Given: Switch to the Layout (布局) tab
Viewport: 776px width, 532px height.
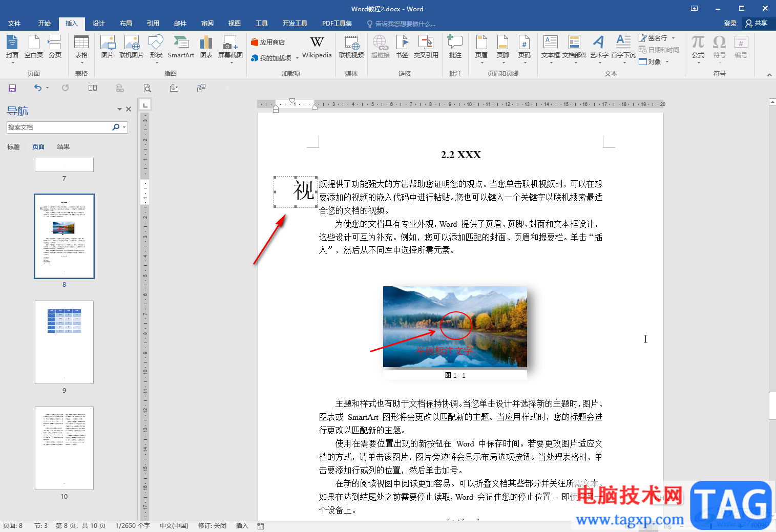Looking at the screenshot, I should click(x=126, y=23).
